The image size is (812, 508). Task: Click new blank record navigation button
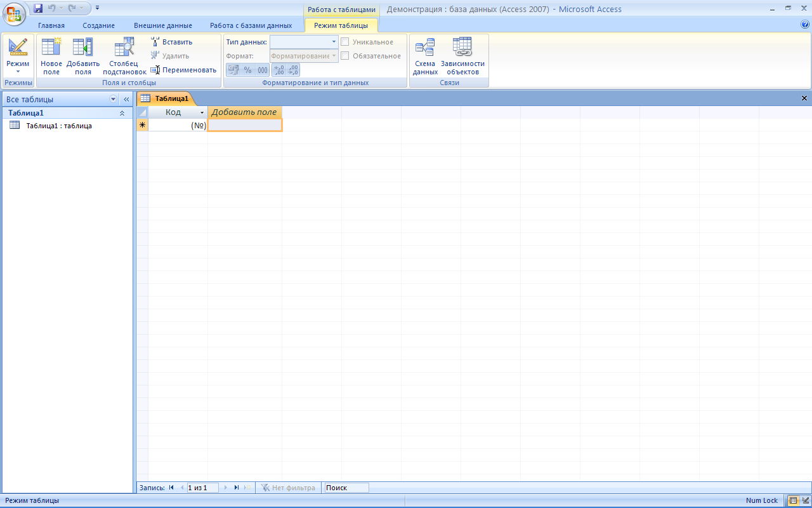click(247, 488)
